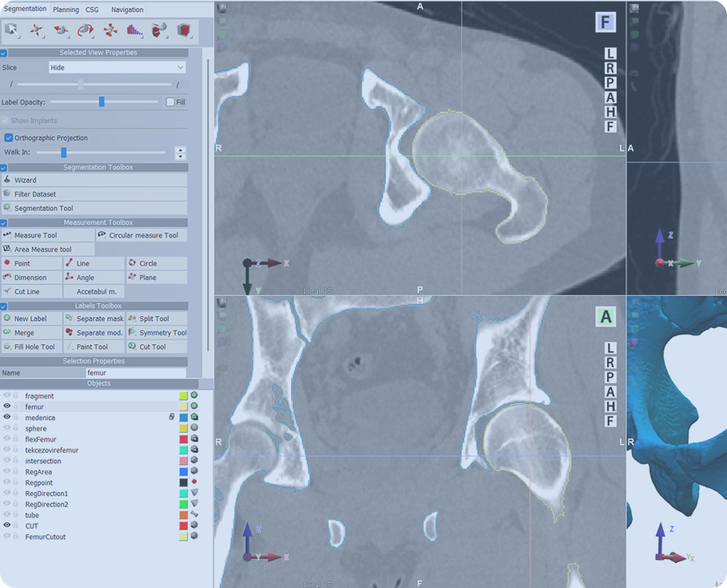
Task: Select the Cut Tool in Labels Toolbox
Action: [x=157, y=346]
